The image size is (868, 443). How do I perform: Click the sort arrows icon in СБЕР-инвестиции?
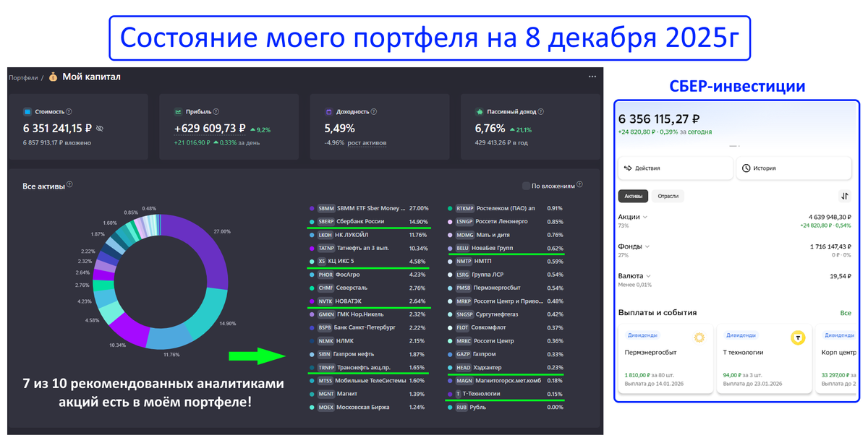click(844, 196)
